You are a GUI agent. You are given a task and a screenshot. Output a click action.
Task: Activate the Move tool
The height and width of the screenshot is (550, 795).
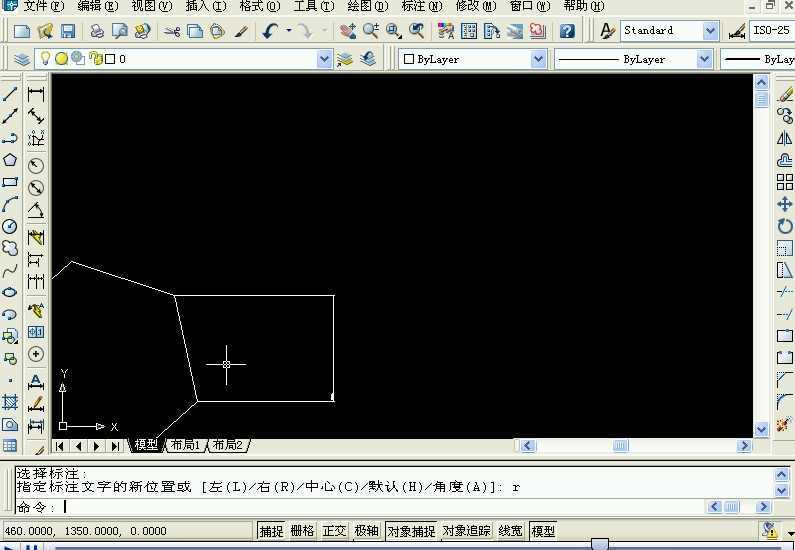(785, 204)
